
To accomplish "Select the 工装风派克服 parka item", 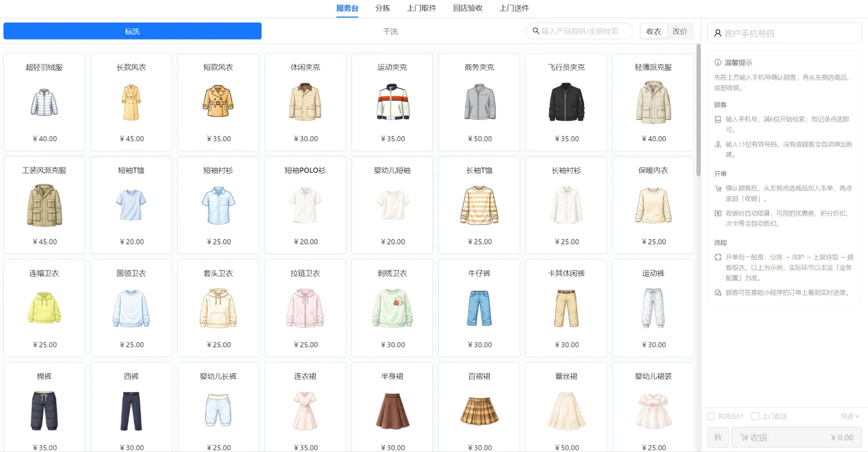I will tap(44, 205).
